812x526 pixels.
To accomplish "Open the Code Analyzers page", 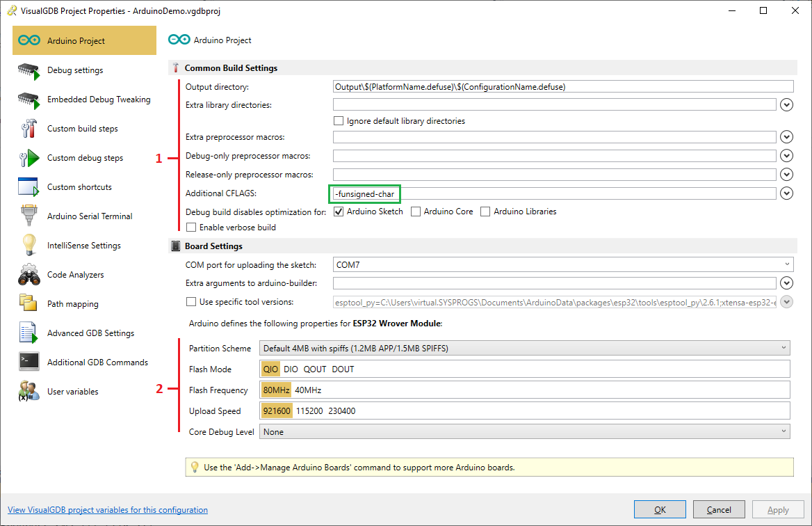I will coord(76,275).
